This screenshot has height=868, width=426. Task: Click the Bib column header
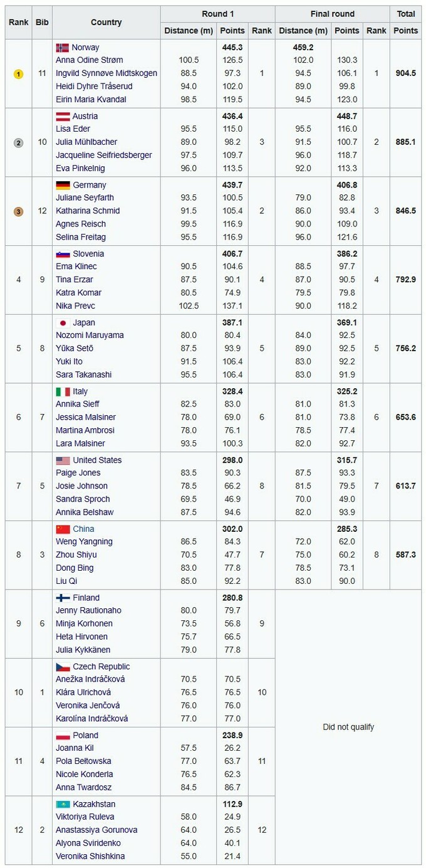click(x=42, y=23)
